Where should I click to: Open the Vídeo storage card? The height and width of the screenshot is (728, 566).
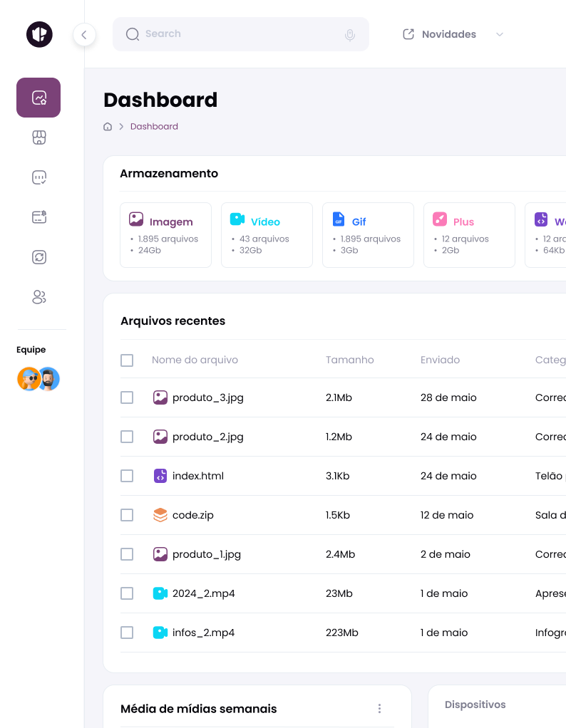267,235
